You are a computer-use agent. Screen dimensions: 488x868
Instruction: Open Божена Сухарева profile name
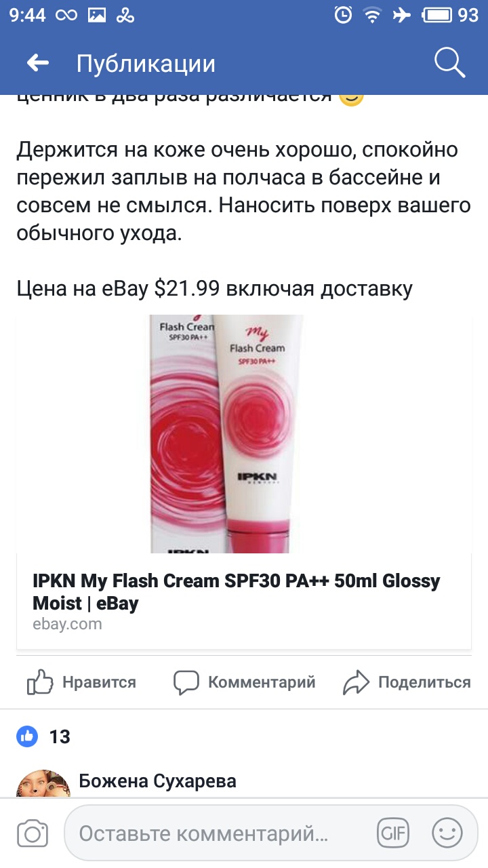158,781
